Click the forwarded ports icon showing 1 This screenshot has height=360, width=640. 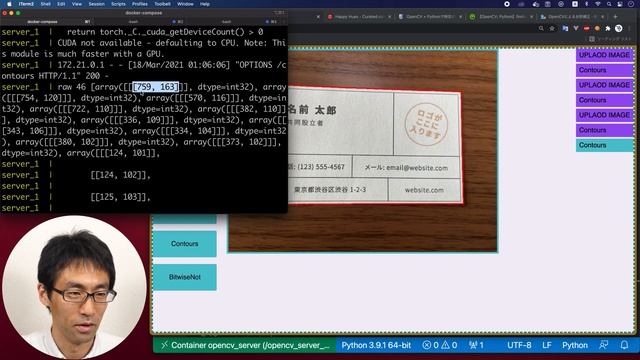(476, 345)
